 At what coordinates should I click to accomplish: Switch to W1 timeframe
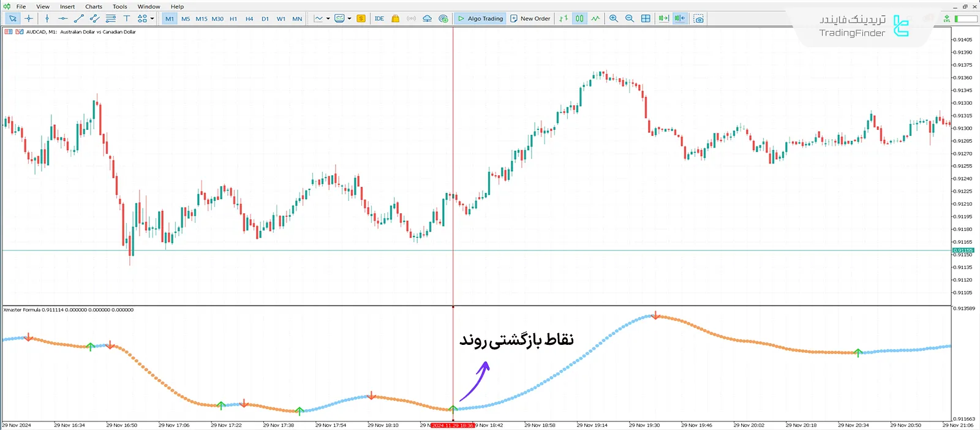coord(281,19)
